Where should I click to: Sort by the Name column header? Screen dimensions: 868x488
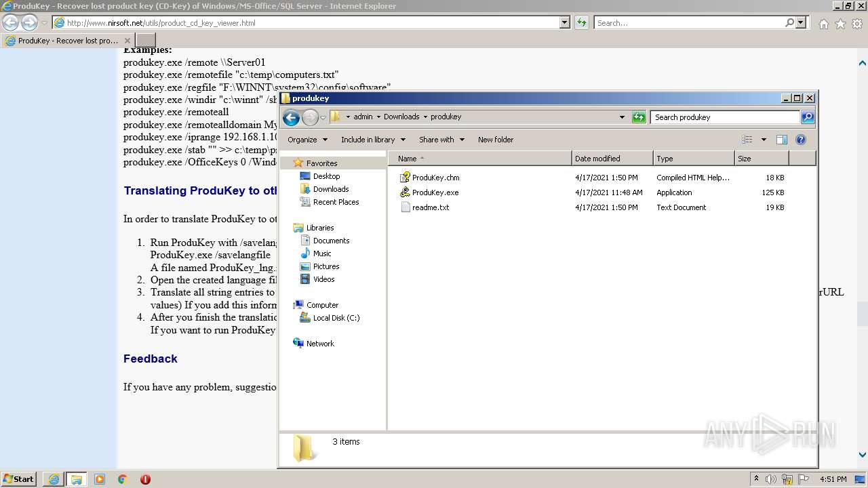479,159
